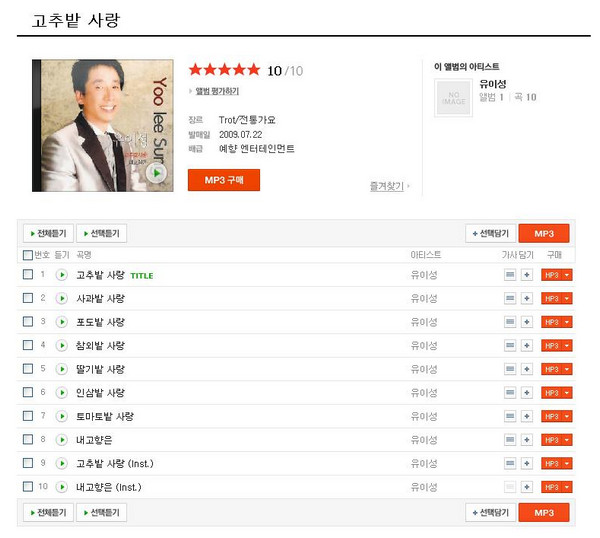This screenshot has height=538, width=600.
Task: Click bottom 선택담기 add selected button
Action: click(x=490, y=513)
